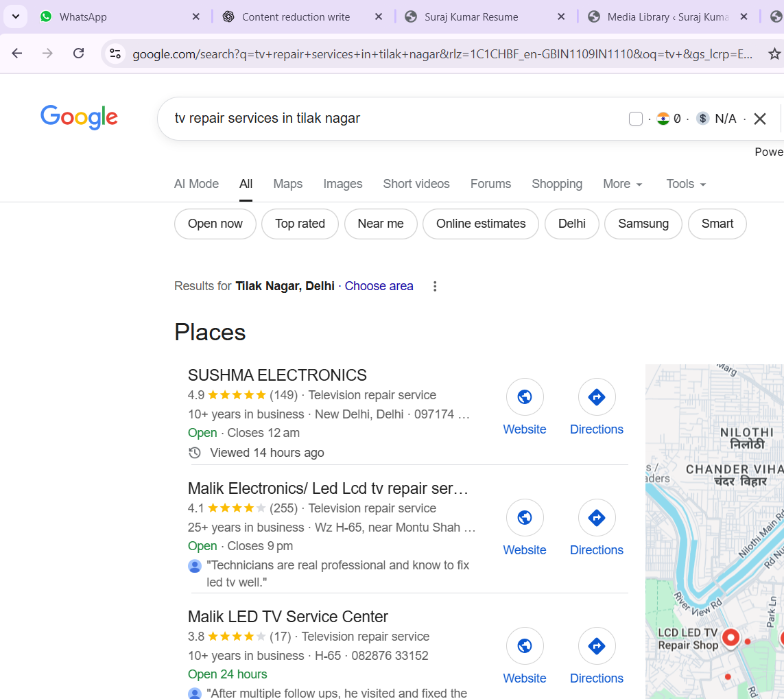Enable the Top rated filter chip
Viewport: 784px width, 699px height.
(300, 224)
